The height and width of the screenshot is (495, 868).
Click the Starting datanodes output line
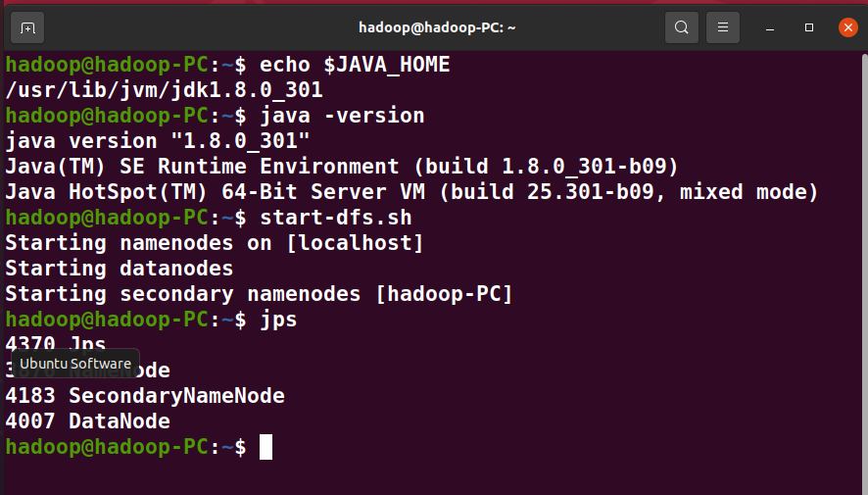click(120, 269)
